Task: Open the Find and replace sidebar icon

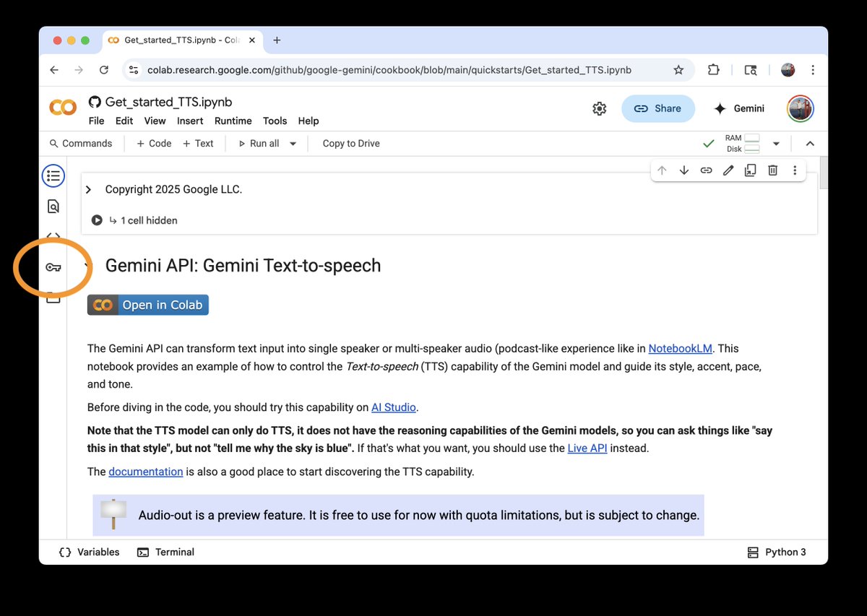Action: (x=53, y=207)
